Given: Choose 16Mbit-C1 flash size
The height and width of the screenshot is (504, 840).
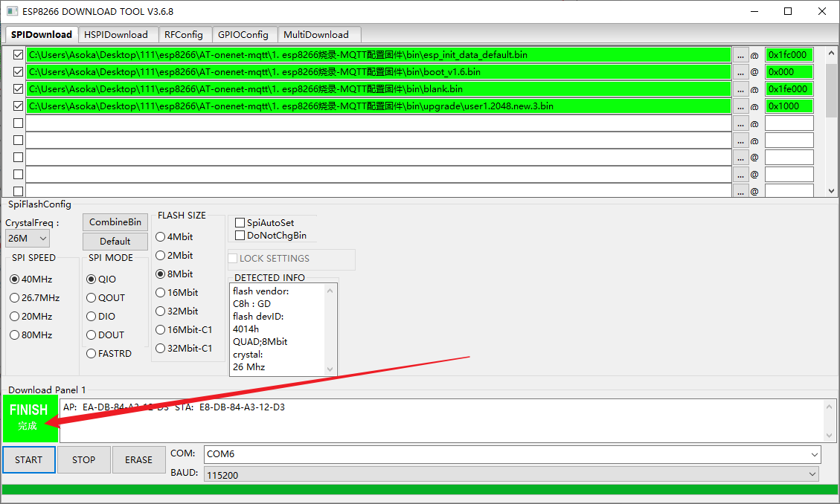Looking at the screenshot, I should (x=184, y=330).
